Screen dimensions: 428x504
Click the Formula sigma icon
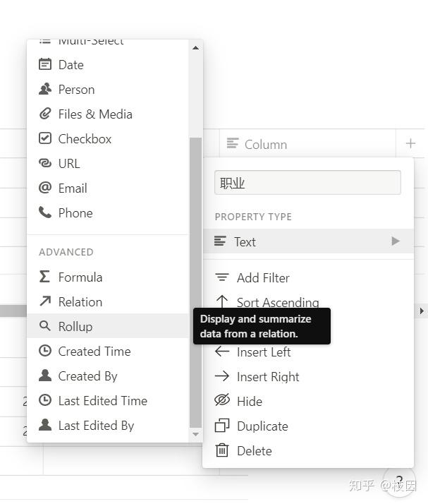45,277
